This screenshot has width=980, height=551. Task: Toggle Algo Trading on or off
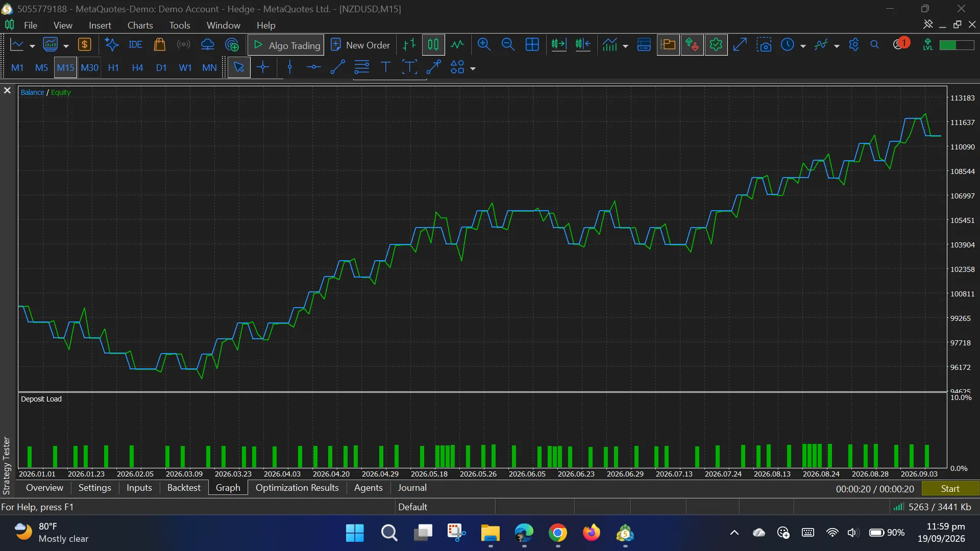pos(286,45)
